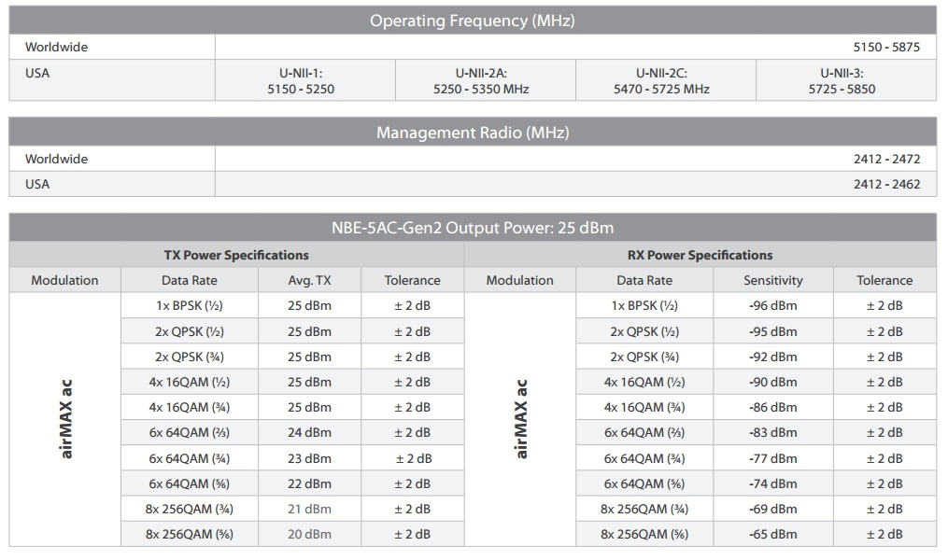Click the RX 'Data Rate' column header

coord(644,280)
